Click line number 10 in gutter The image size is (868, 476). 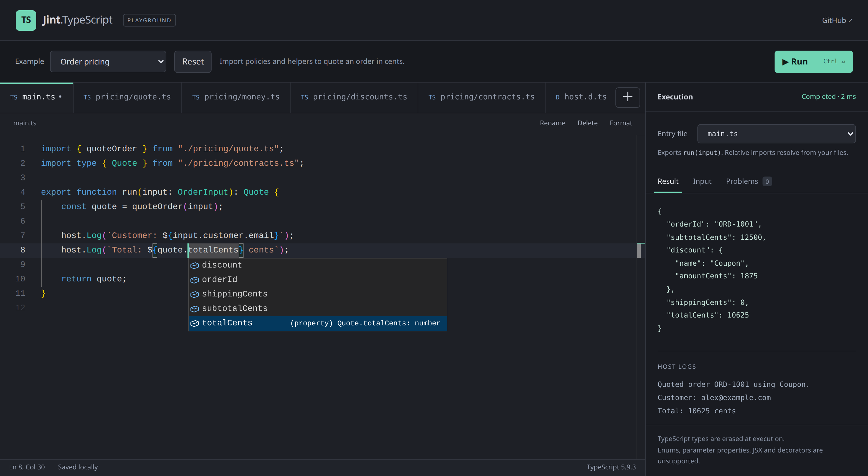20,279
